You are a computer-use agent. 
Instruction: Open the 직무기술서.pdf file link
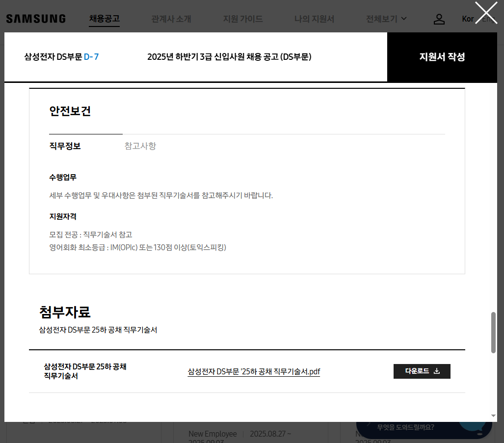point(254,371)
